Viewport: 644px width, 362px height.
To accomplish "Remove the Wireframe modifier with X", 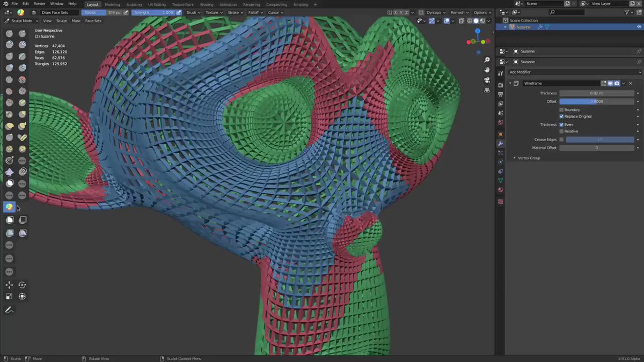I will click(631, 83).
